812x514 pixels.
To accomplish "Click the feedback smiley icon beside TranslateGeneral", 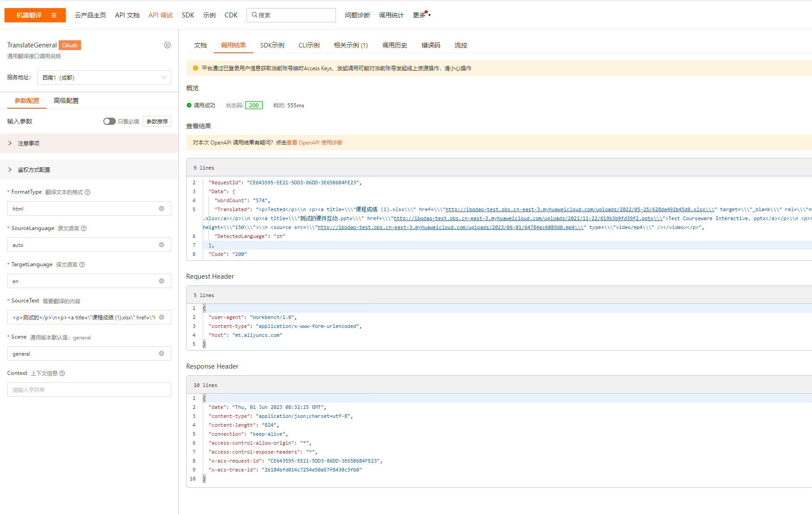I will [167, 45].
